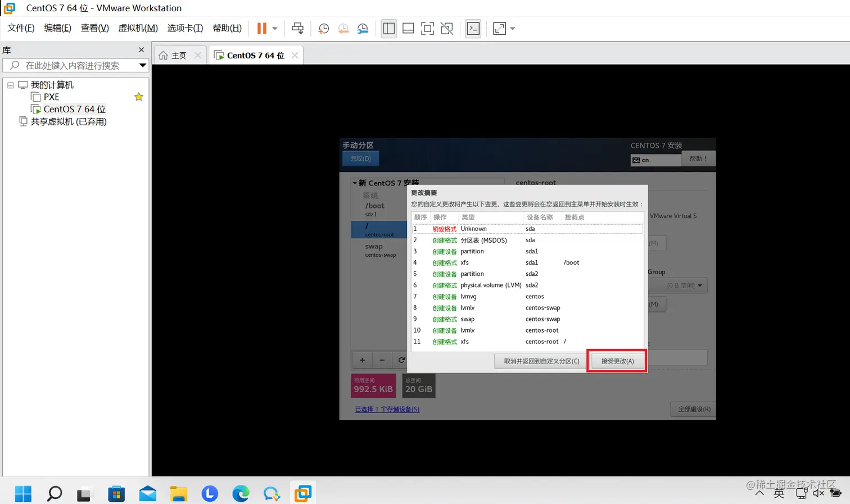Select CentOS 7 64 位 in the library

pyautogui.click(x=74, y=109)
